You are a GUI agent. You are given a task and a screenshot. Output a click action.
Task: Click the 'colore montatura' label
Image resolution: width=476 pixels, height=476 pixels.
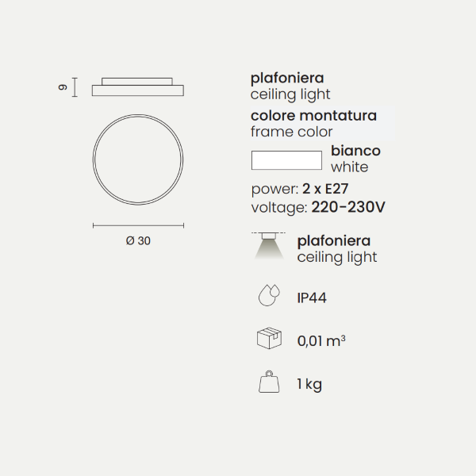(313, 116)
